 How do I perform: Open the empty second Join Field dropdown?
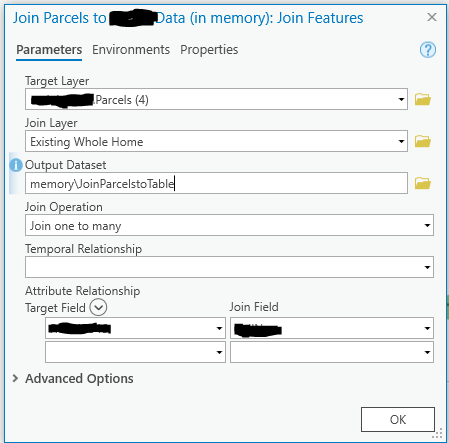point(332,352)
